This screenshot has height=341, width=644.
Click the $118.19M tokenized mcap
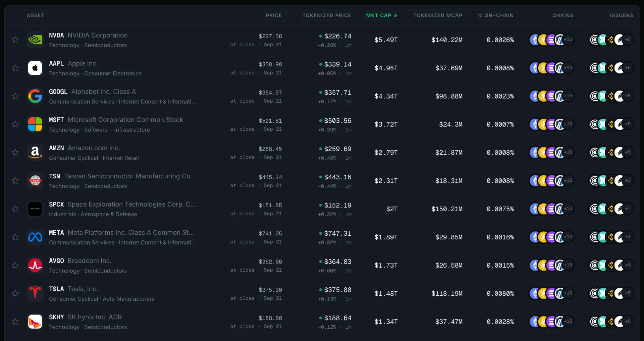coord(447,293)
